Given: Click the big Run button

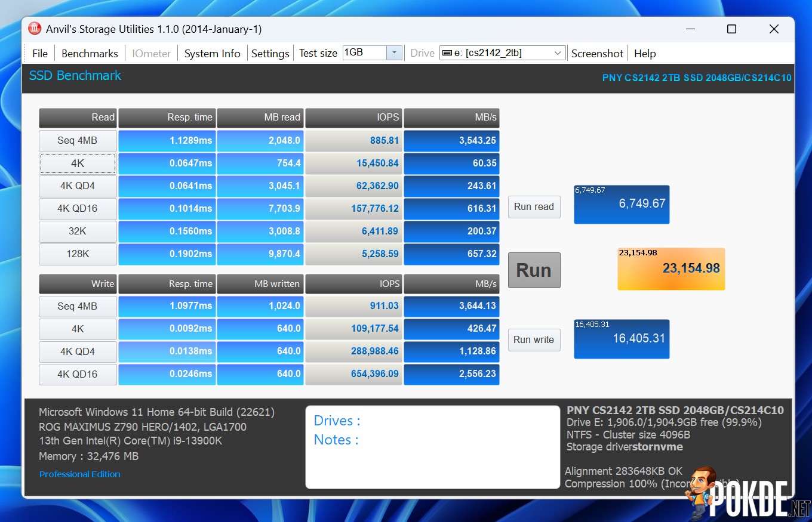Looking at the screenshot, I should tap(534, 270).
